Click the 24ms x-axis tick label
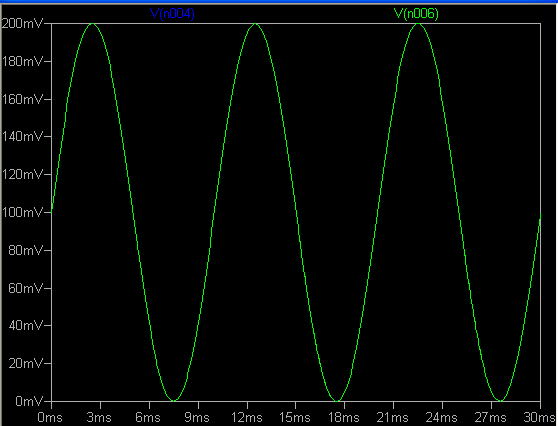 441,417
